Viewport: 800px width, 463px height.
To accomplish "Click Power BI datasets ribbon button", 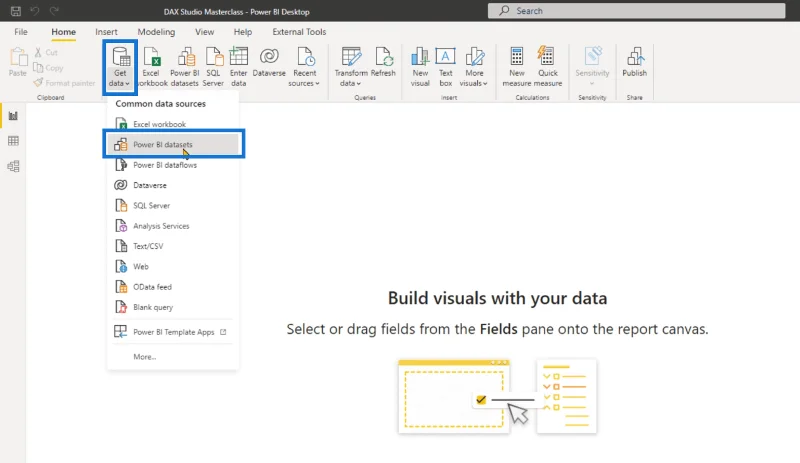I will [x=184, y=67].
